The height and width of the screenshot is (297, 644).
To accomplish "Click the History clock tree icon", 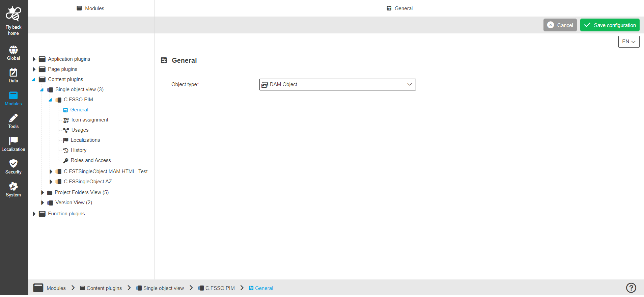I will (66, 151).
